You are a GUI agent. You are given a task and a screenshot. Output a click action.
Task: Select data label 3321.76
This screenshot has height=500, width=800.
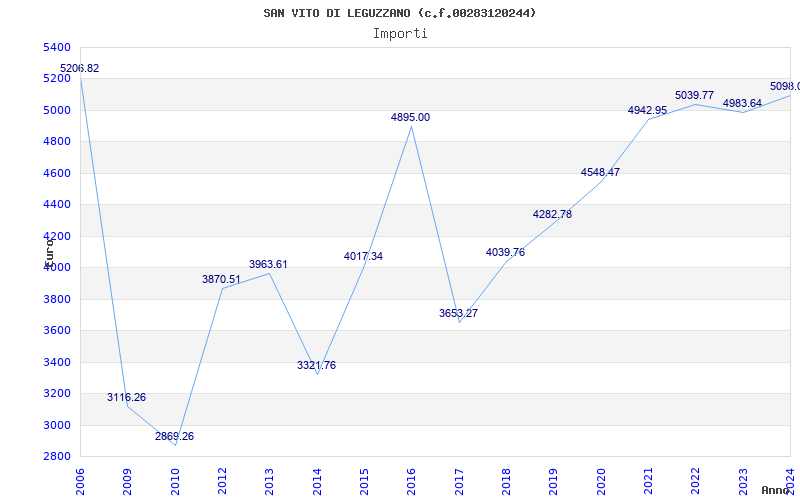point(316,365)
